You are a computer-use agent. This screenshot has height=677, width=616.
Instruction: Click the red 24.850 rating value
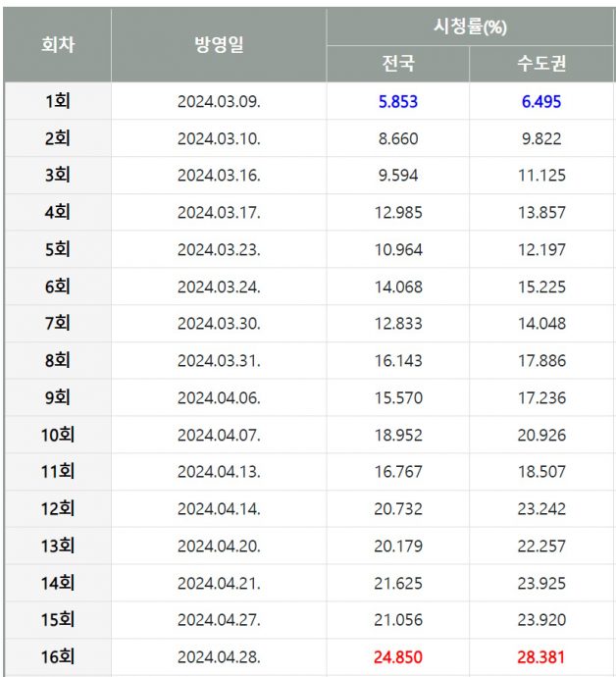(x=398, y=656)
